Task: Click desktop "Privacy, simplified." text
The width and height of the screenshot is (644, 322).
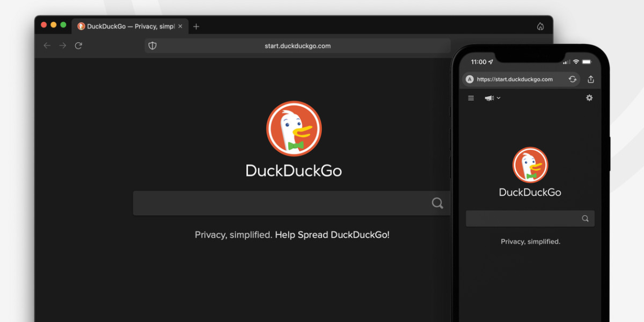Action: coord(233,235)
